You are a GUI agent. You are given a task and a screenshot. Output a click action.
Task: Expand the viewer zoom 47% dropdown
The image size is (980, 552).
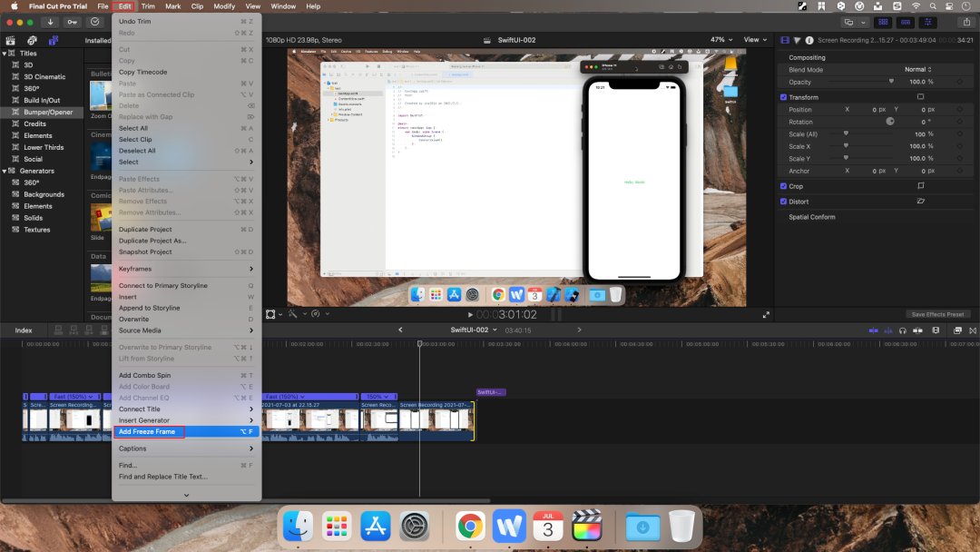(721, 40)
